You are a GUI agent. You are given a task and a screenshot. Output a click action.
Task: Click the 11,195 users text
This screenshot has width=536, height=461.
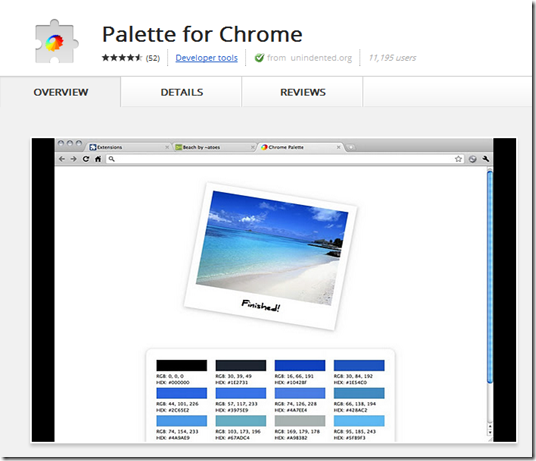point(392,58)
